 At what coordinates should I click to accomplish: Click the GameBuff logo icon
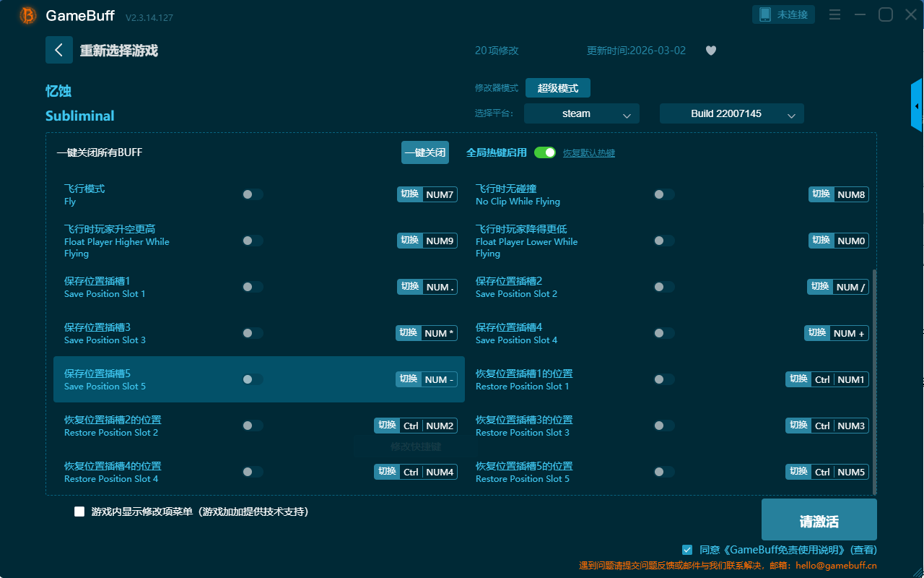point(27,15)
